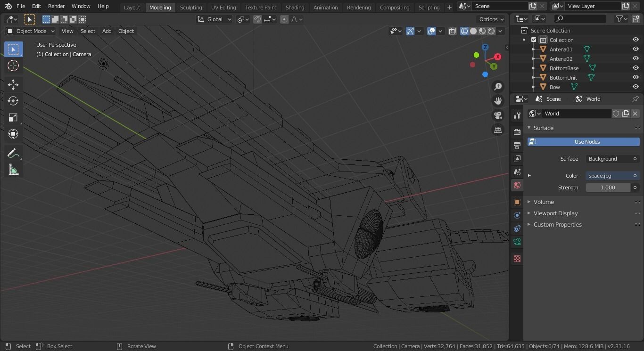Hide Antena02 with its eye icon
This screenshot has width=644, height=351.
click(636, 58)
